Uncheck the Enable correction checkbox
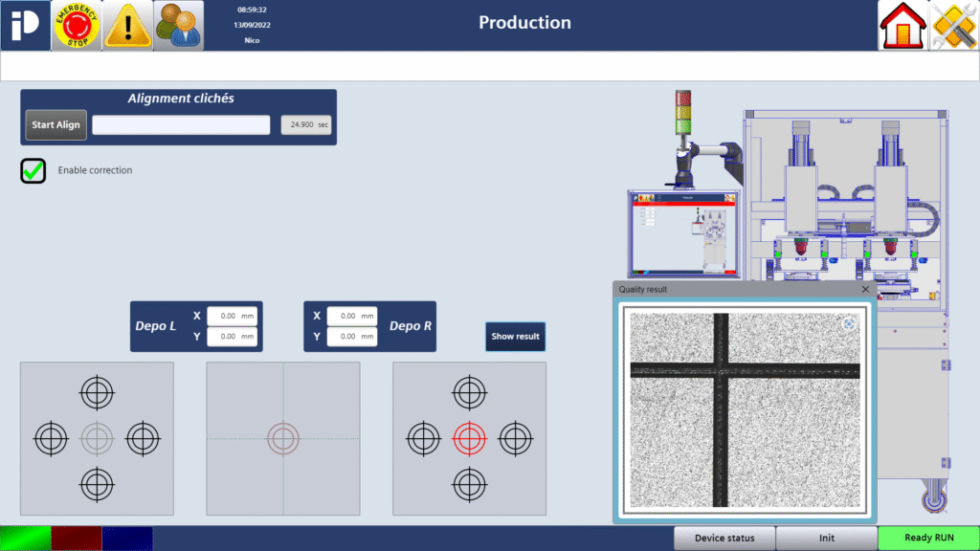Screen dimensions: 980x551 32,170
